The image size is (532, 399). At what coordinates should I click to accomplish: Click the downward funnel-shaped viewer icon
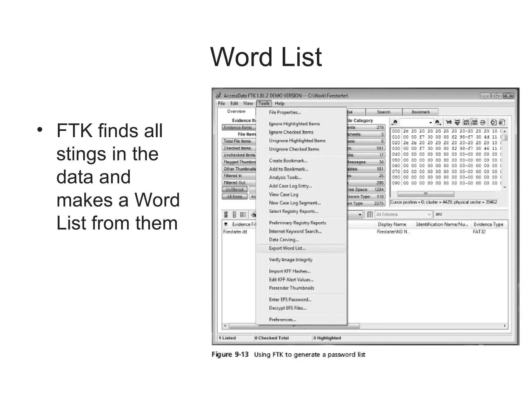point(457,122)
